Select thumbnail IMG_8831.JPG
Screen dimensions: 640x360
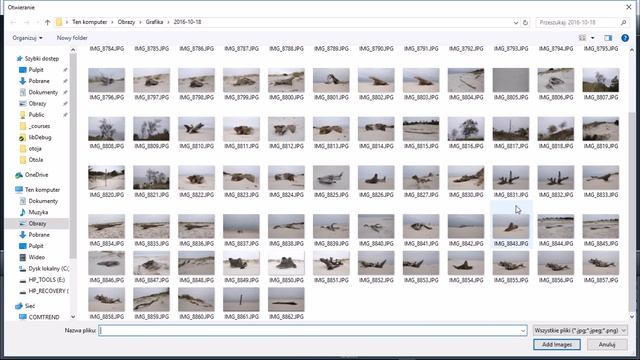coord(511,178)
